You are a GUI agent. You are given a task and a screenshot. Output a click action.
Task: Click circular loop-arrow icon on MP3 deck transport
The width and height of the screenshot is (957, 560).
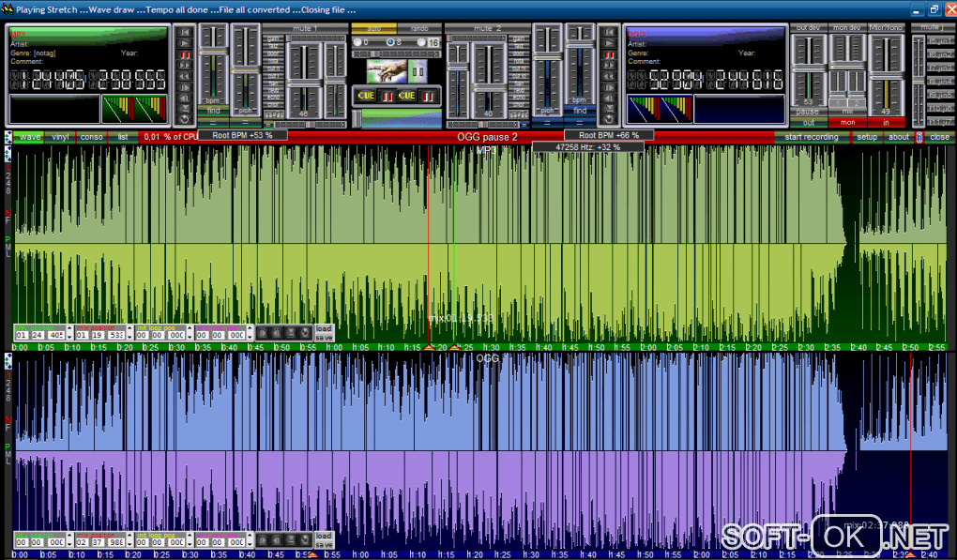tap(184, 119)
